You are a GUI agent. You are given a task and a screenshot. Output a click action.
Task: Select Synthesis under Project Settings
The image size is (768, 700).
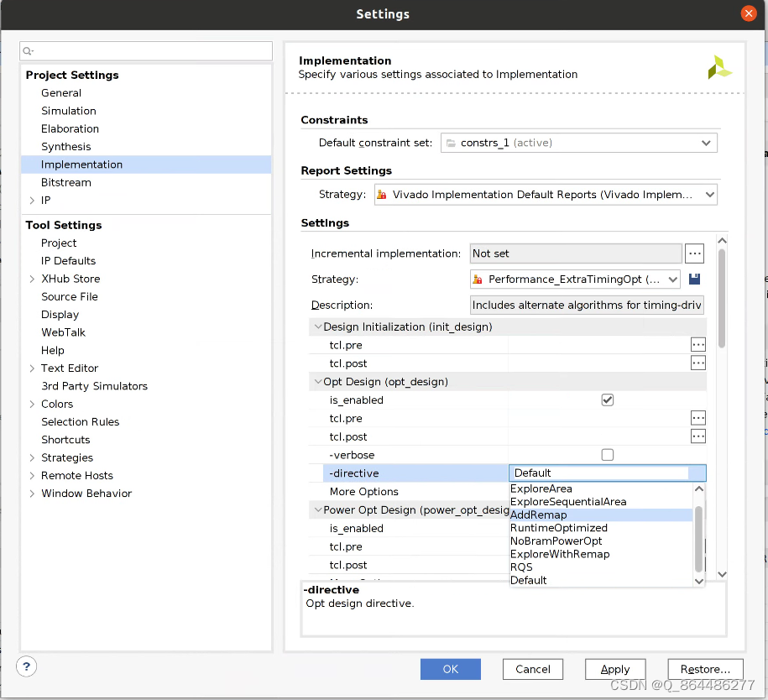pos(66,146)
